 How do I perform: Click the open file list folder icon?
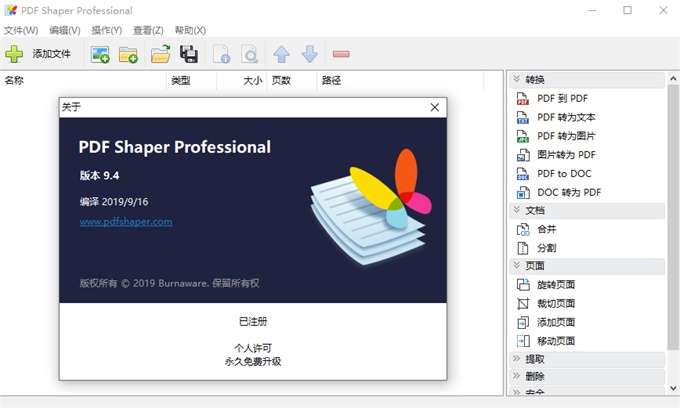coord(160,54)
